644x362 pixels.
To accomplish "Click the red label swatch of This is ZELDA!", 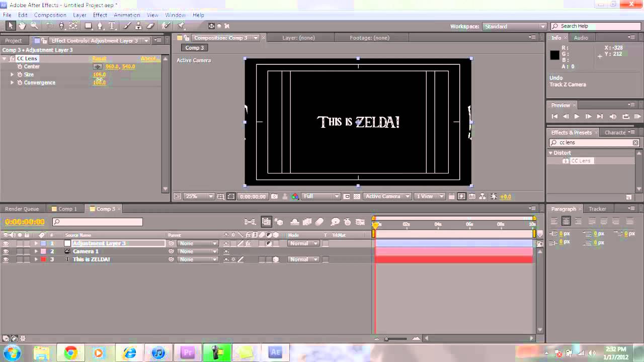I will tap(43, 259).
